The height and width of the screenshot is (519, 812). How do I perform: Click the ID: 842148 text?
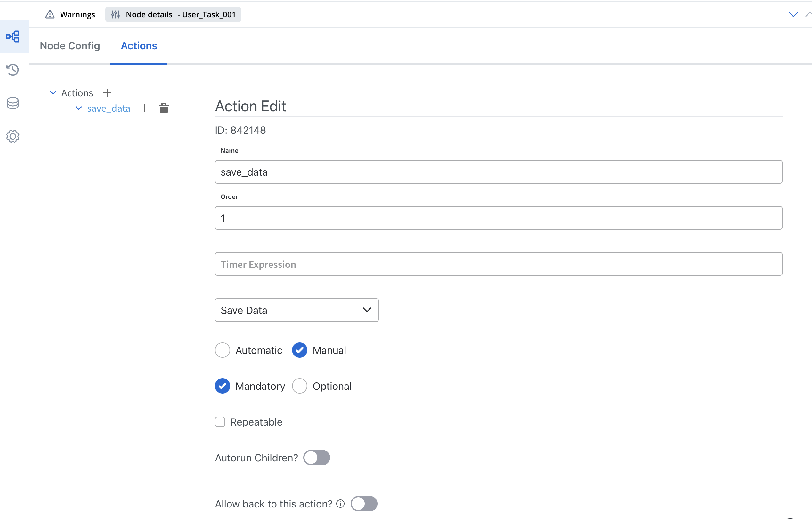coord(240,130)
